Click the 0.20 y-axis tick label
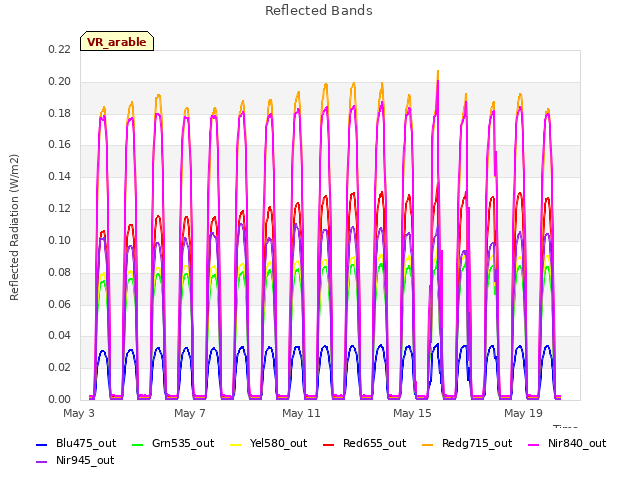640x480 pixels. point(60,81)
